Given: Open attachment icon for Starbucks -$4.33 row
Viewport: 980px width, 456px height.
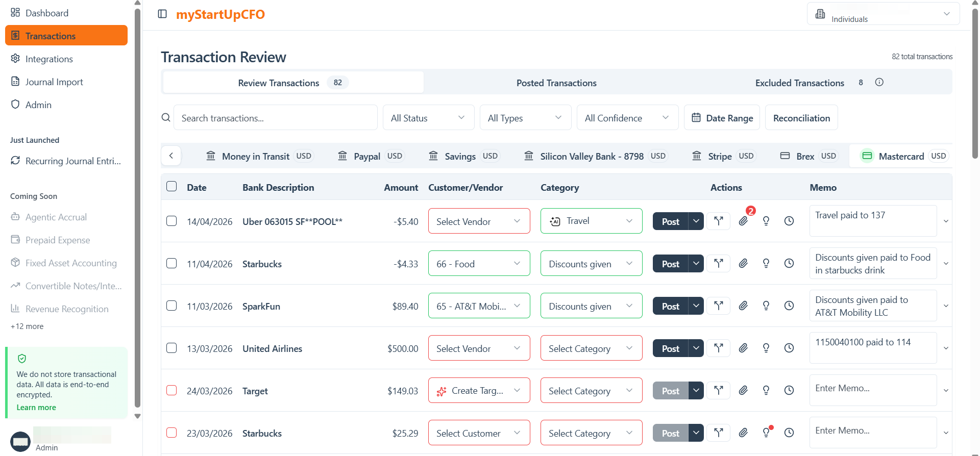Looking at the screenshot, I should point(743,263).
